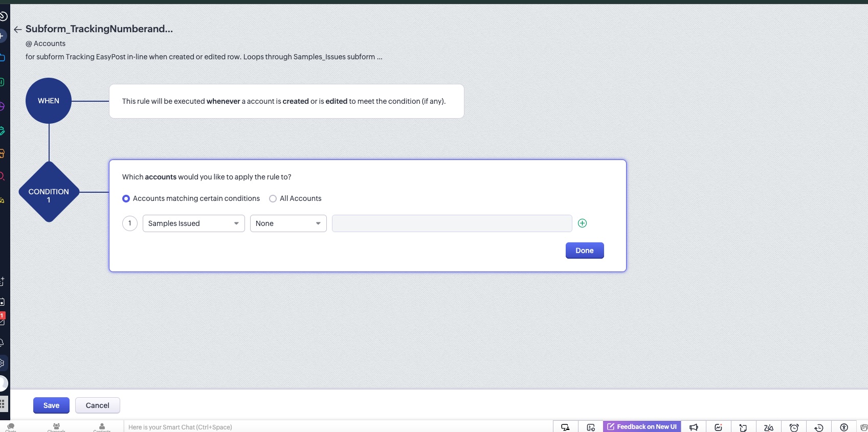The width and height of the screenshot is (868, 432).
Task: Click the rule description text line
Action: pyautogui.click(x=204, y=57)
